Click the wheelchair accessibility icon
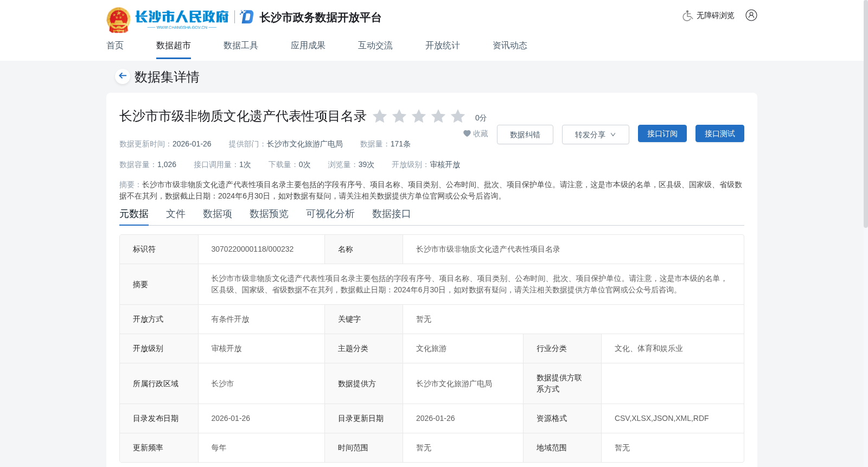868x467 pixels. (687, 15)
